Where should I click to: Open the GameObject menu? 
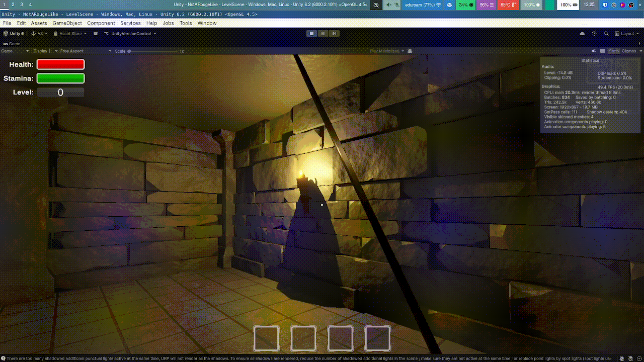66,23
